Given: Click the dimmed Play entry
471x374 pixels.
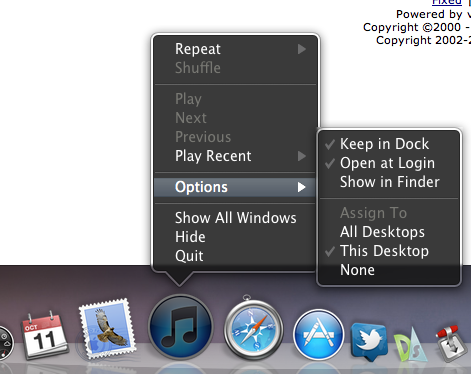Looking at the screenshot, I should pos(235,99).
